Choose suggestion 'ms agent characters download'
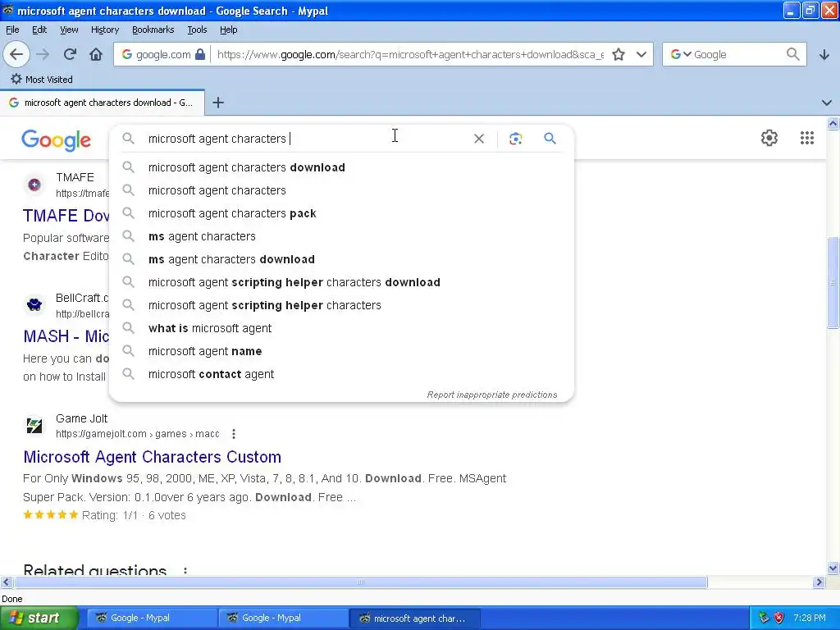This screenshot has width=840, height=630. click(x=341, y=259)
